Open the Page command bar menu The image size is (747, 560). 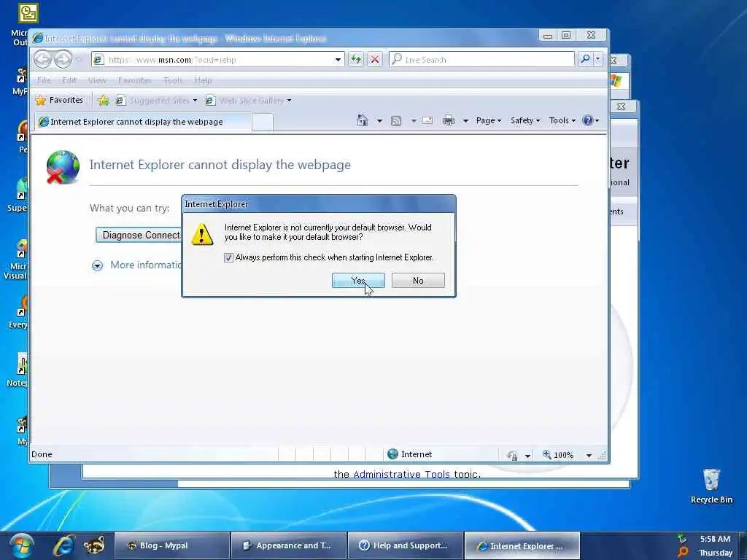[x=488, y=120]
